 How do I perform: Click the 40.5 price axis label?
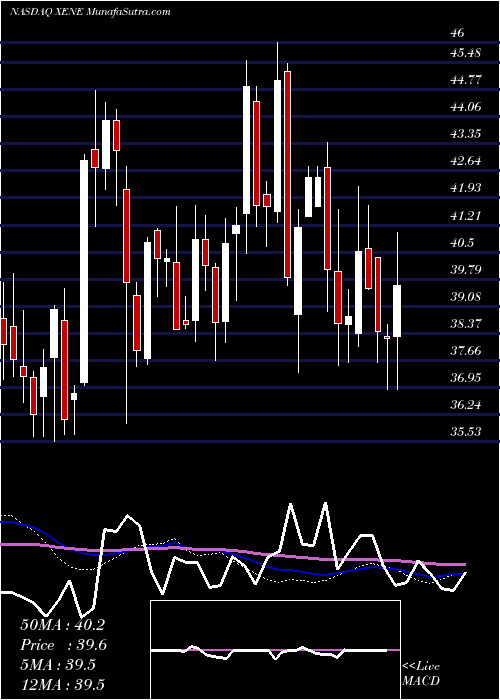(462, 242)
